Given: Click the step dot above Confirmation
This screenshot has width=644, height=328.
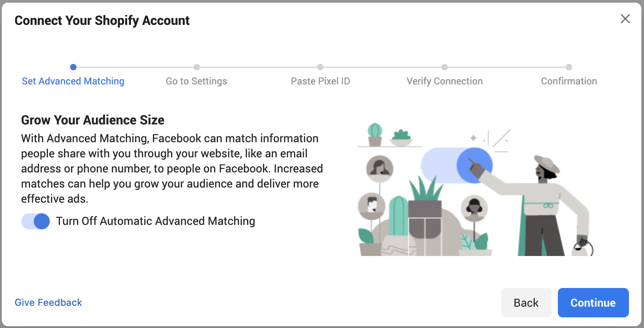Looking at the screenshot, I should click(569, 67).
